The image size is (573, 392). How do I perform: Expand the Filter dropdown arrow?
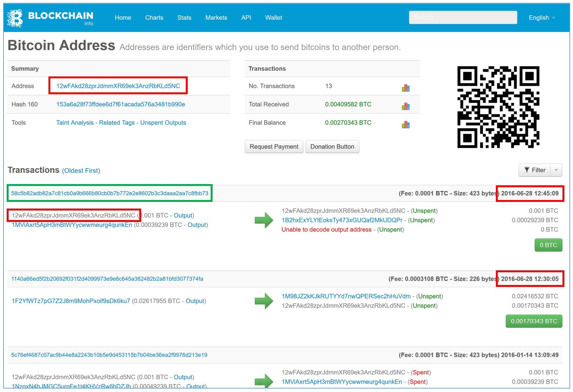(x=556, y=170)
